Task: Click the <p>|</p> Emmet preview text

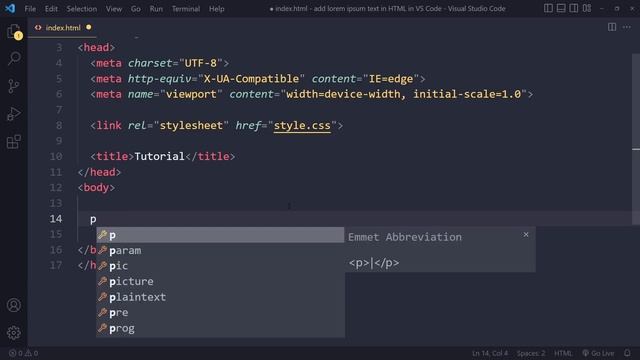Action: (x=374, y=263)
